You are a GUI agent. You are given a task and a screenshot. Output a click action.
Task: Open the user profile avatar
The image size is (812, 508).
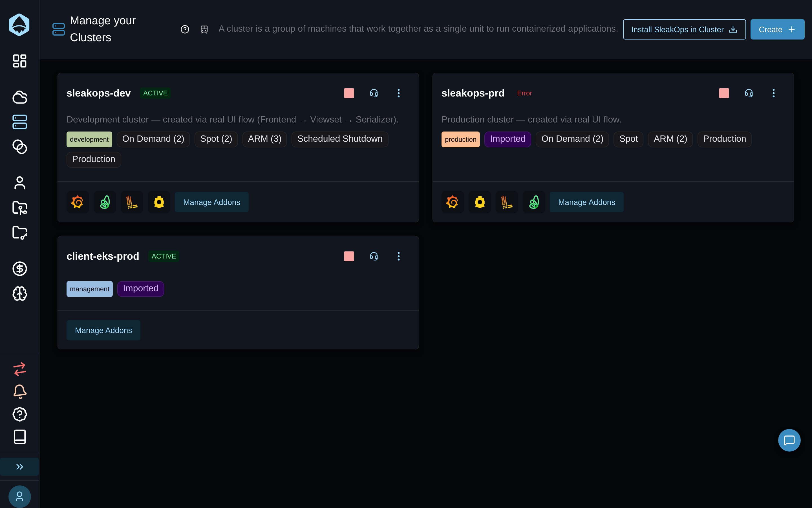19,496
